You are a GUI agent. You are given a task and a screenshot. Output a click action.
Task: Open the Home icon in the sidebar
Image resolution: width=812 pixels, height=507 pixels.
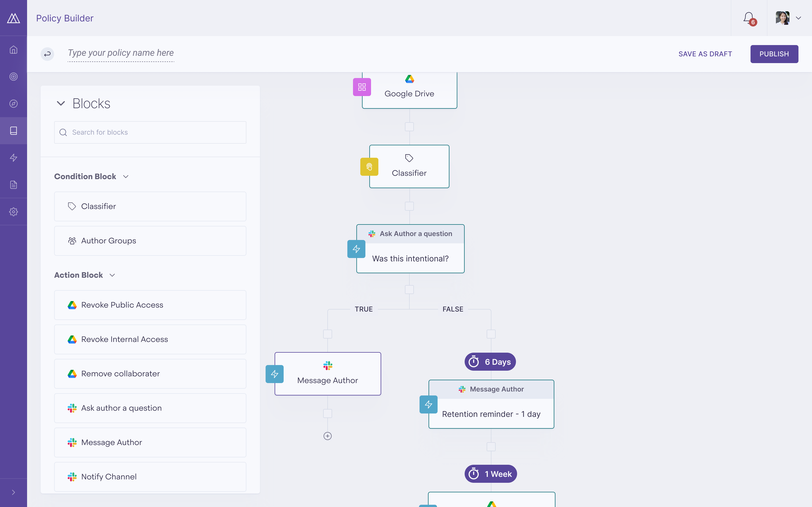[14, 49]
